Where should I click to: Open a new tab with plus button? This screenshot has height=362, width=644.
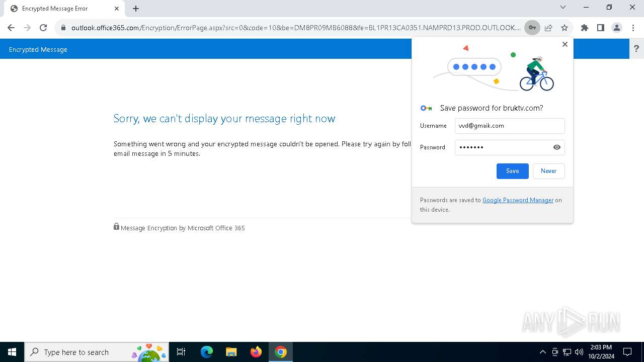coord(136,9)
